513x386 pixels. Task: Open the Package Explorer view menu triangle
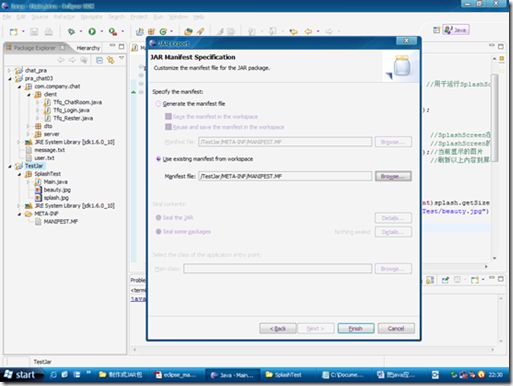tap(121, 59)
